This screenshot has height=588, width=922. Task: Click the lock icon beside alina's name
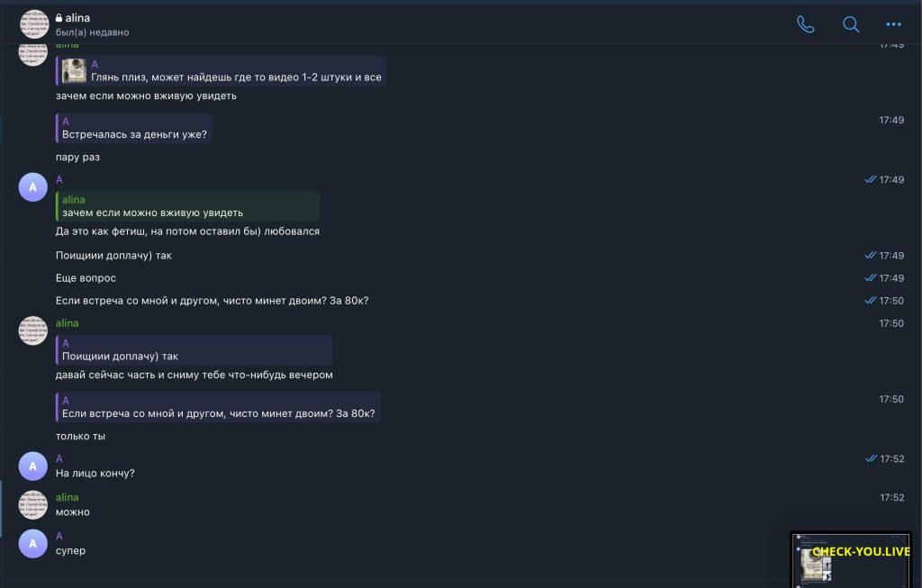pos(59,18)
